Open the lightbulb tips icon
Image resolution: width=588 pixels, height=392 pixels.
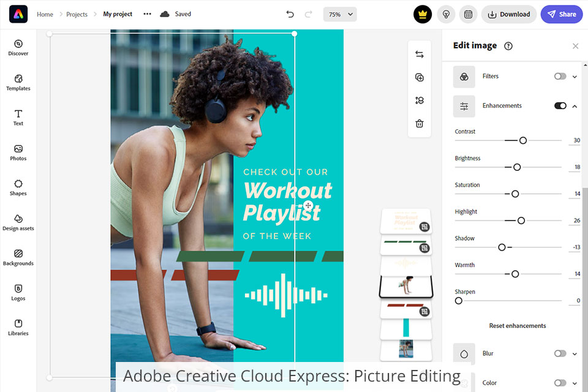point(446,14)
